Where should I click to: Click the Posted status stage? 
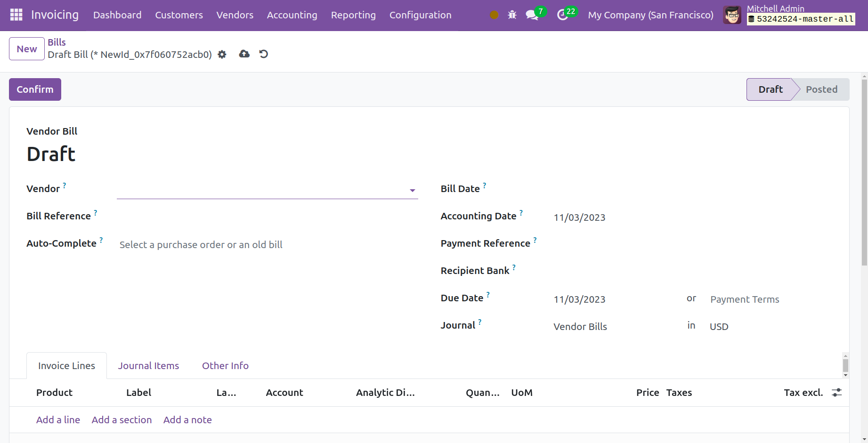click(821, 89)
